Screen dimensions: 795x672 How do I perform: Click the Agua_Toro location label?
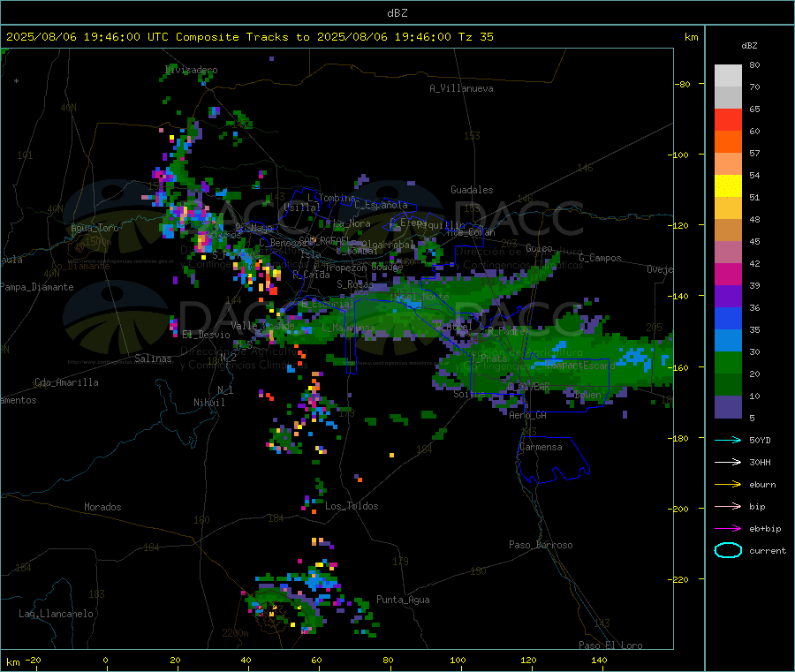coord(95,228)
